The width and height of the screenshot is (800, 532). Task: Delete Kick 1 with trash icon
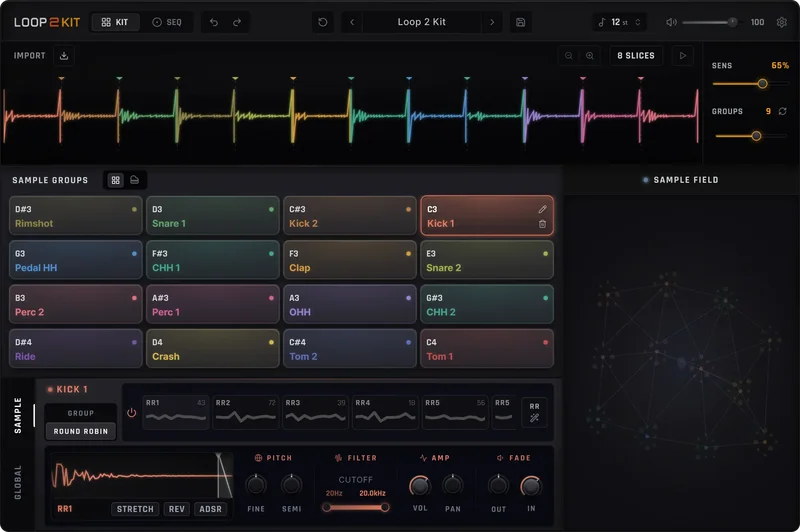click(x=542, y=224)
